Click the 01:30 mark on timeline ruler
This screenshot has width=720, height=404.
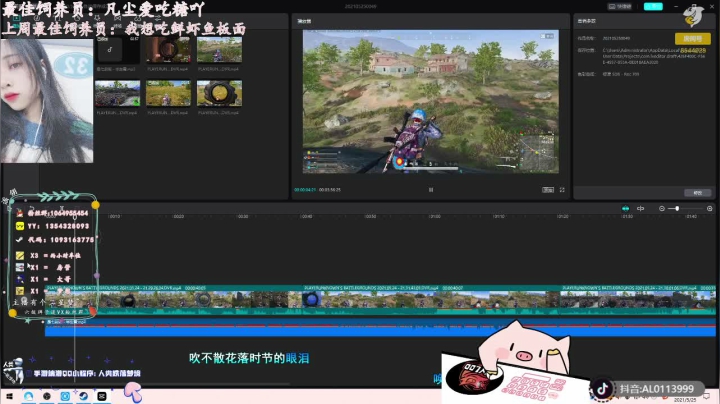point(627,216)
